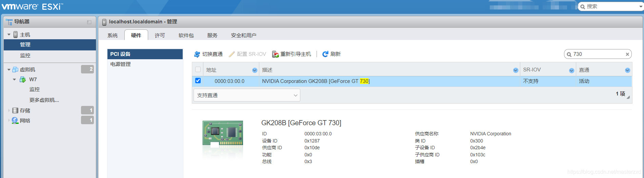Open the Address column dropdown arrow

coord(255,70)
